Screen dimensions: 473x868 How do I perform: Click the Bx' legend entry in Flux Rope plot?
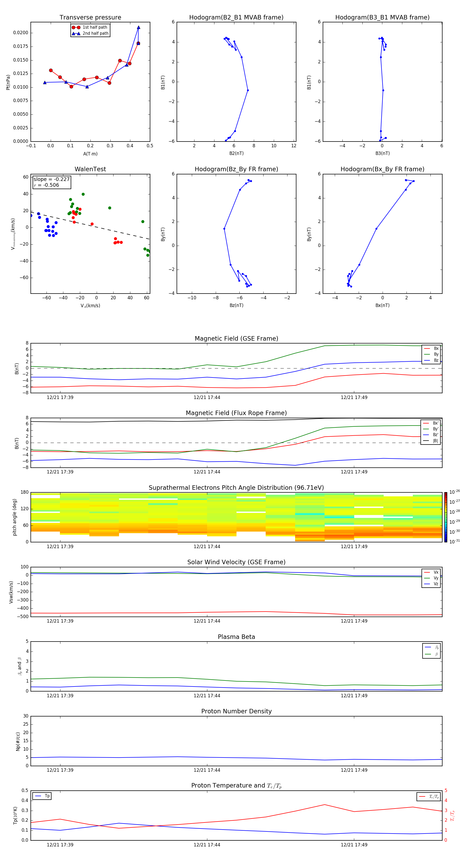click(431, 423)
